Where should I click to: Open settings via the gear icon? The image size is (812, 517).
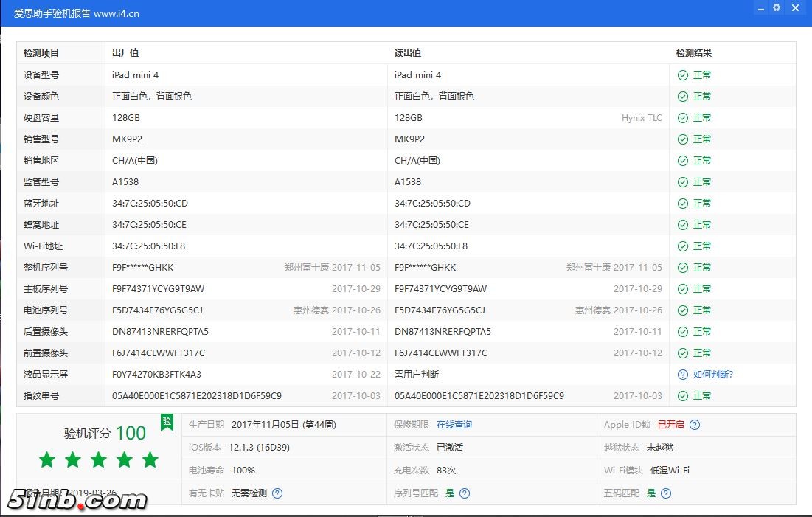777,8
